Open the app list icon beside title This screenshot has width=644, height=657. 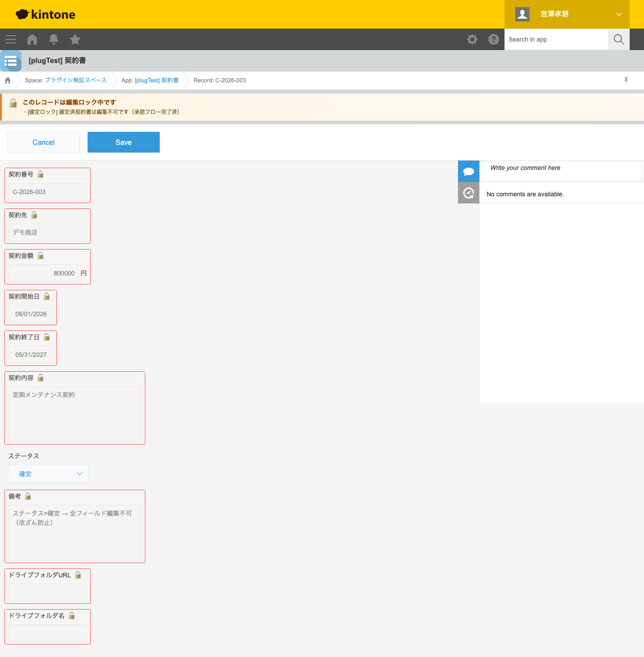(11, 61)
